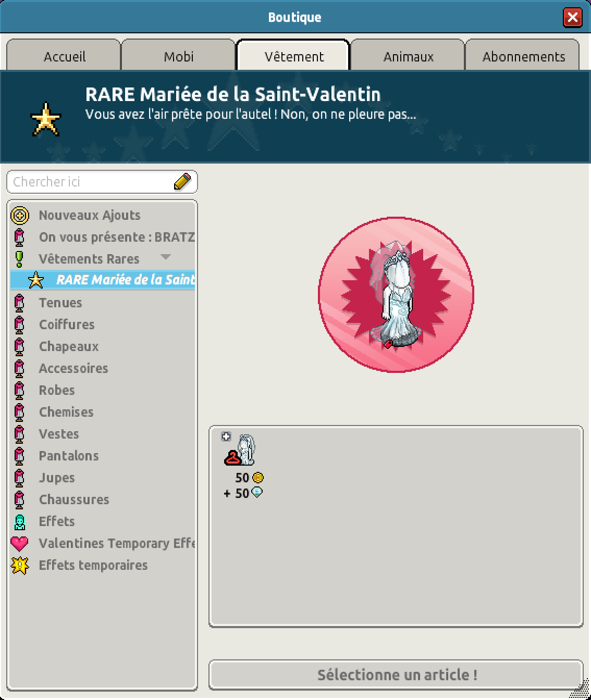
Task: Click the teal avatar Effets icon
Action: (x=19, y=521)
